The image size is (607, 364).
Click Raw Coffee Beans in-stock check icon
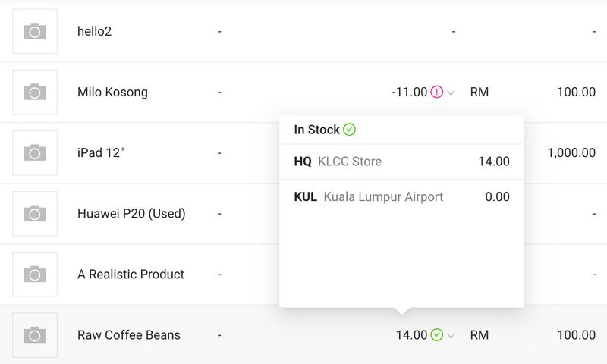436,335
